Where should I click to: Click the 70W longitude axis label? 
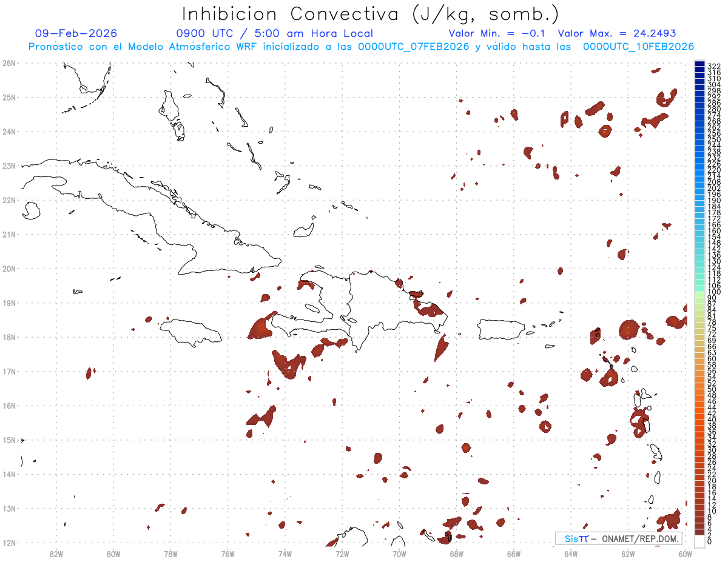click(x=399, y=553)
